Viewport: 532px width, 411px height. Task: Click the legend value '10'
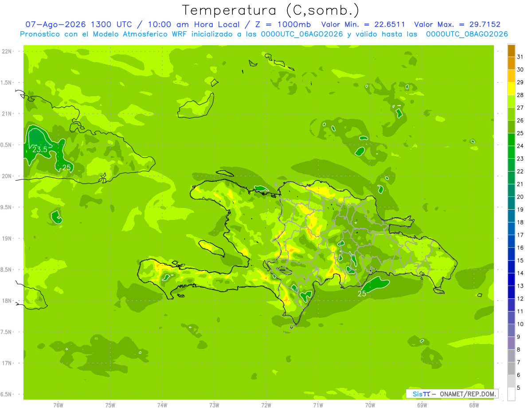520,324
